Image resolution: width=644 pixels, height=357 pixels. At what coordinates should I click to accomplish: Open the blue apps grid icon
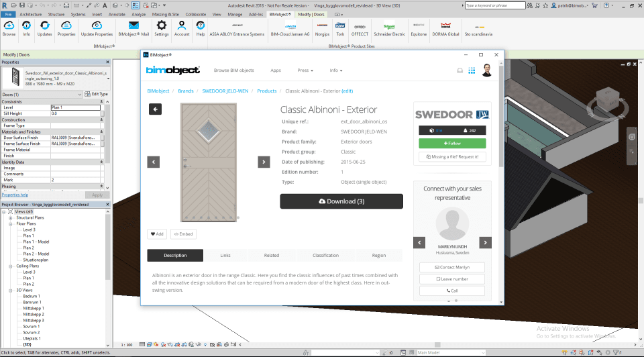[472, 70]
